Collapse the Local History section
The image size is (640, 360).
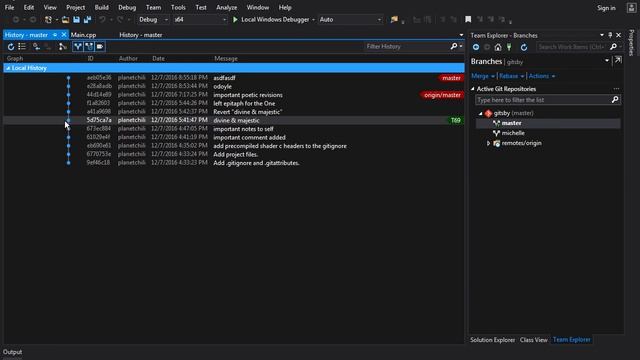(x=8, y=68)
